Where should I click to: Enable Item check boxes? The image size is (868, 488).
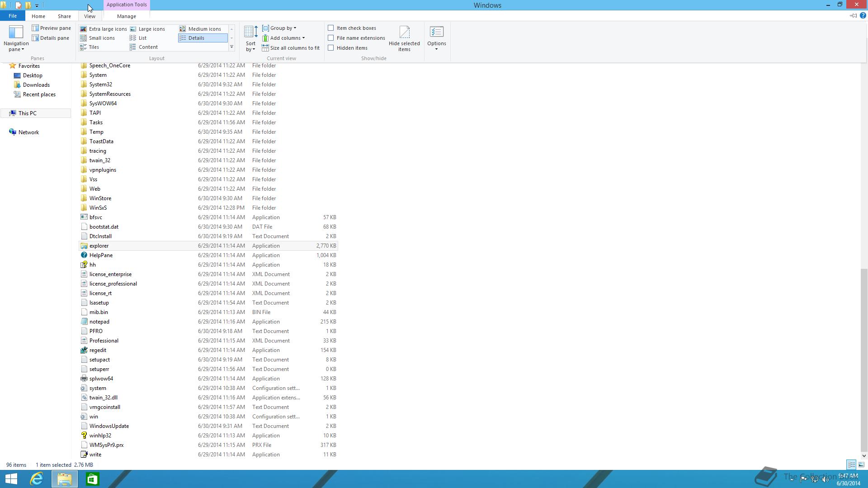331,28
